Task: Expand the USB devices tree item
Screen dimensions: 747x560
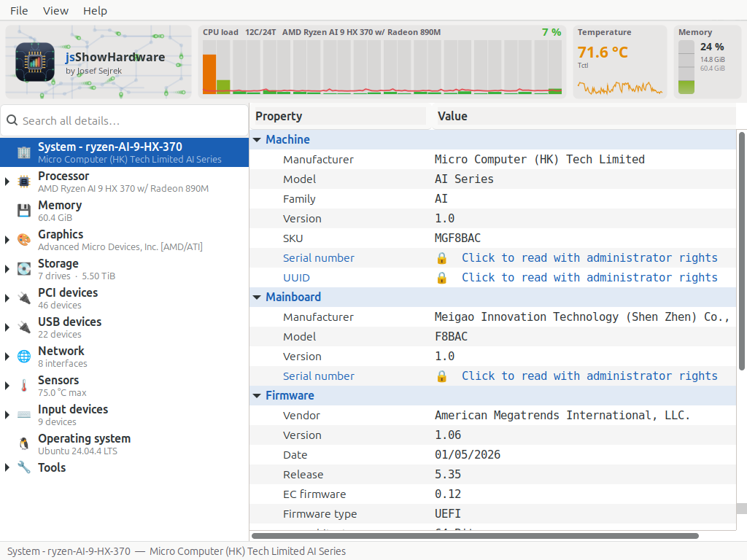Action: pyautogui.click(x=7, y=327)
